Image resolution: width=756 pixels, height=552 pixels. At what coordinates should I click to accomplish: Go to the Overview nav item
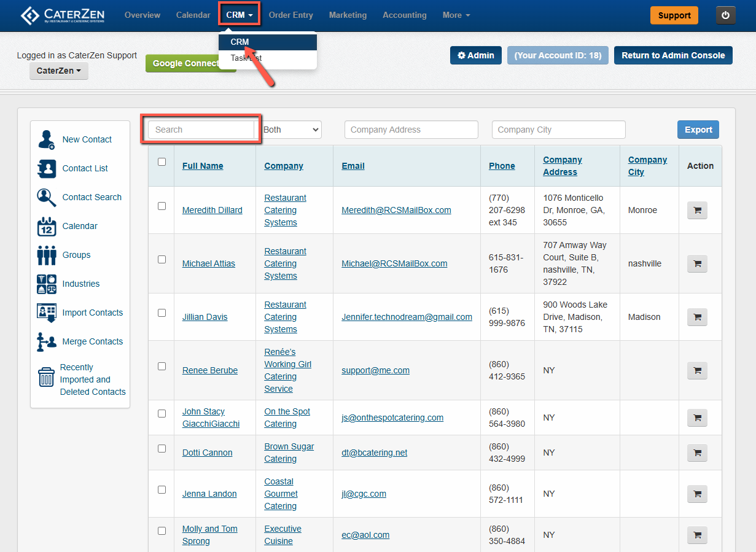point(142,15)
